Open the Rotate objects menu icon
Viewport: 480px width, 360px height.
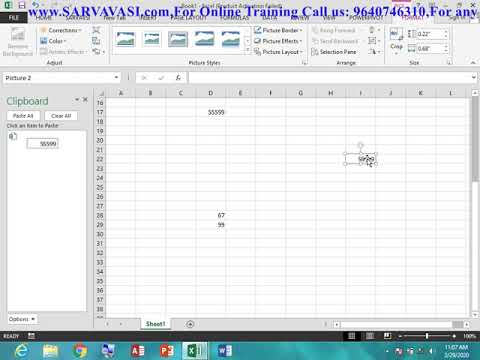pyautogui.click(x=373, y=52)
